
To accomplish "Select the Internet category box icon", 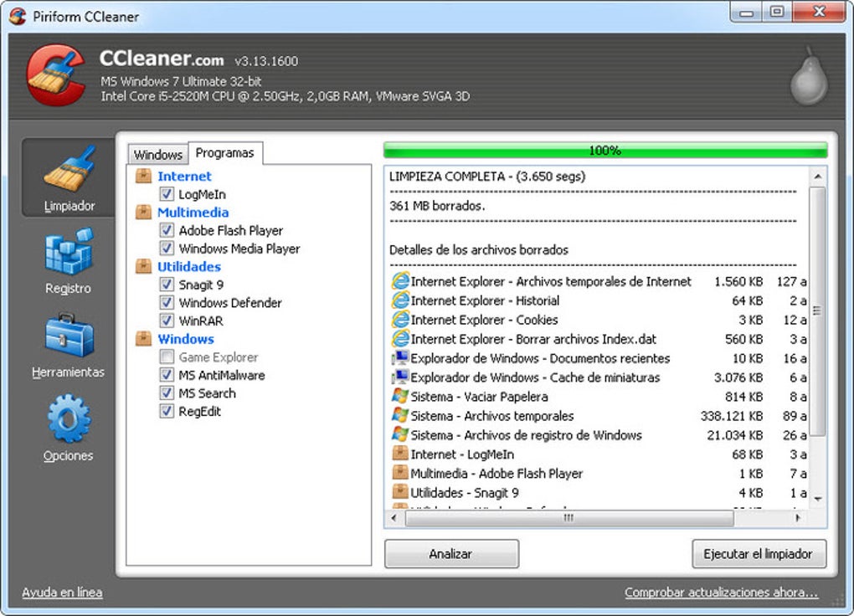I will pyautogui.click(x=143, y=176).
